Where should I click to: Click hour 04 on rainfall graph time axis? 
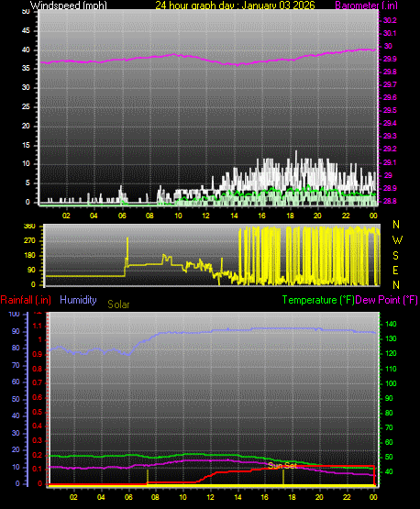click(101, 497)
